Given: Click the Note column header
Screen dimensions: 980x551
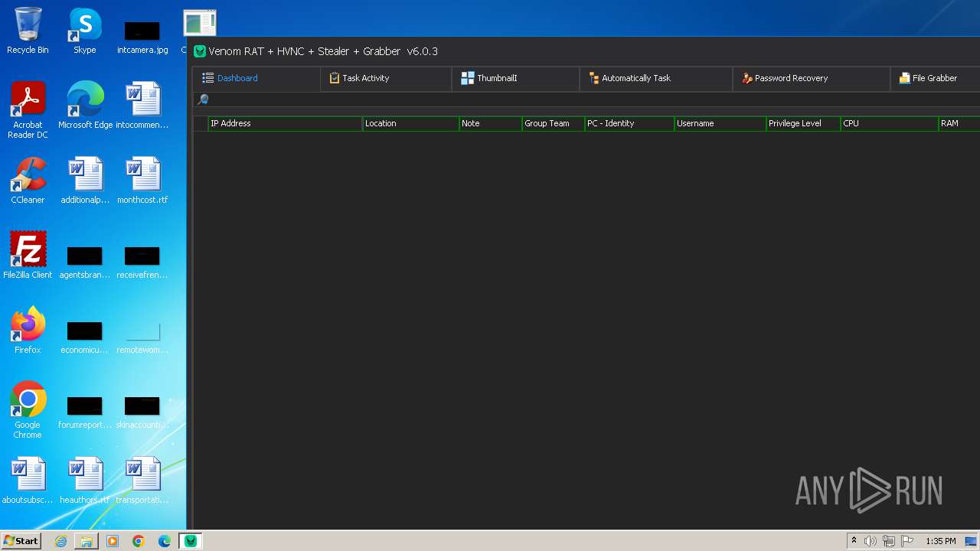Looking at the screenshot, I should tap(490, 123).
